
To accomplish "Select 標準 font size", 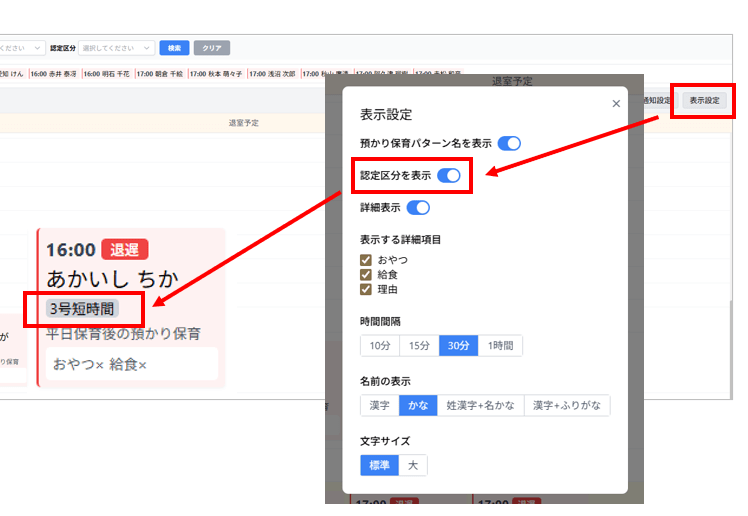I will point(380,465).
